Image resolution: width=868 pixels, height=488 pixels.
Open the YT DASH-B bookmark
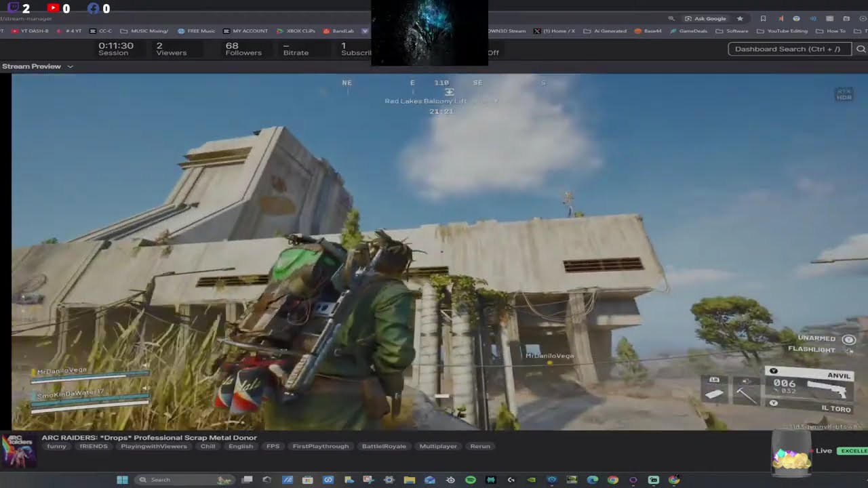(x=30, y=31)
